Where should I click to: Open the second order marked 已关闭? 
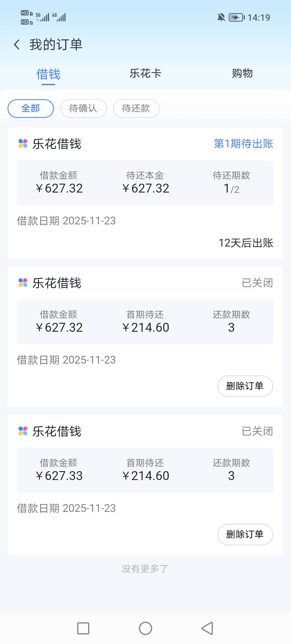pos(257,283)
